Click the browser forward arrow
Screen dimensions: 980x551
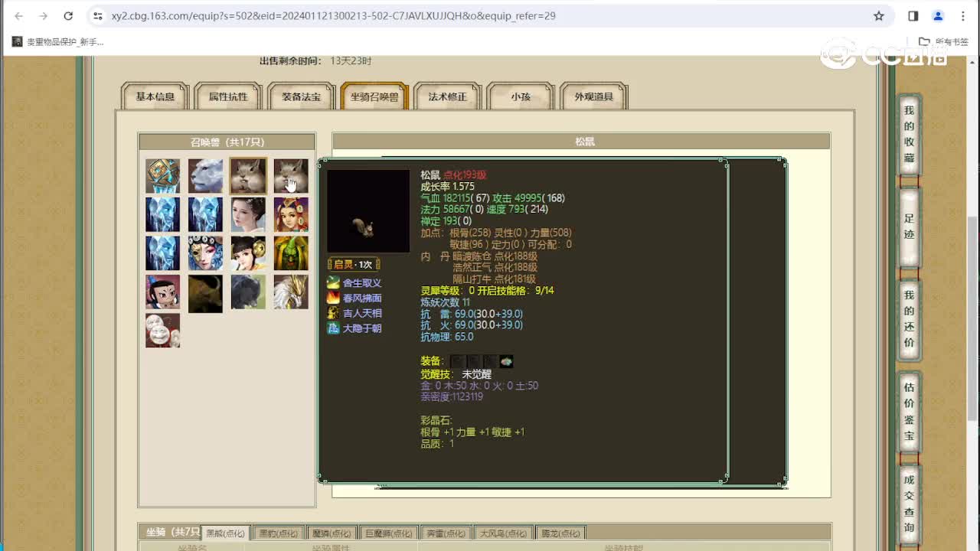pos(44,15)
